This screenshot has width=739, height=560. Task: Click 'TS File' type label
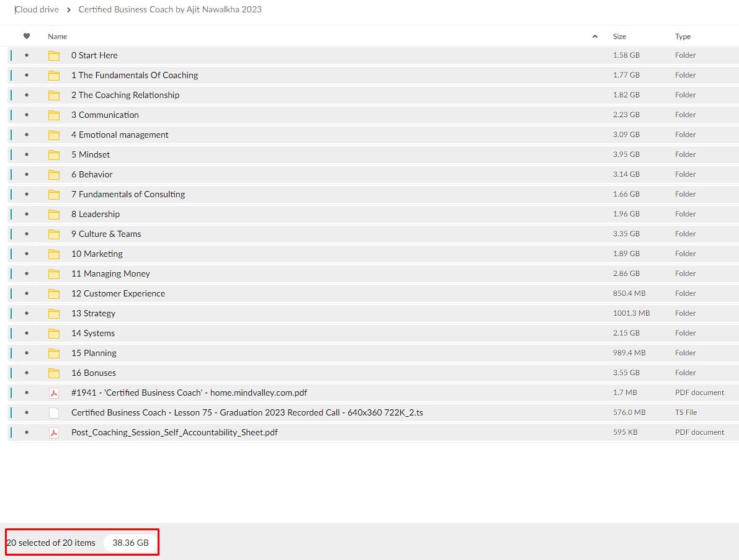tap(686, 412)
